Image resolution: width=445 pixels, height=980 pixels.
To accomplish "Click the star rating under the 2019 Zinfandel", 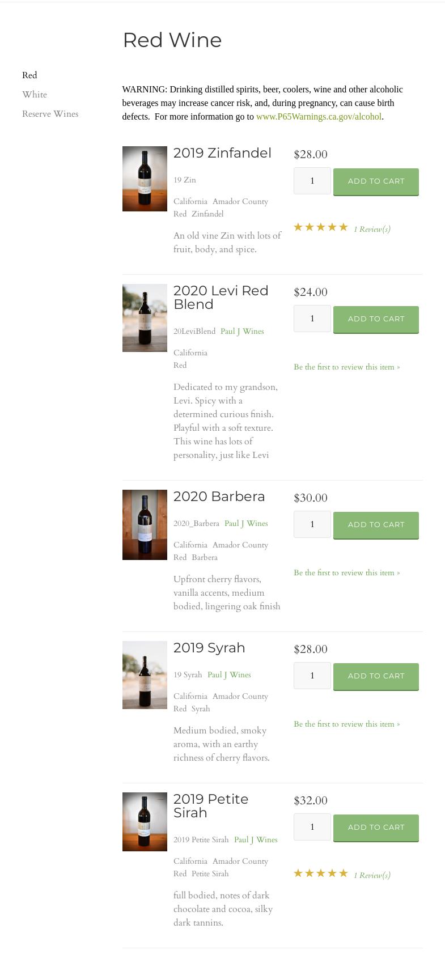I will tap(321, 227).
